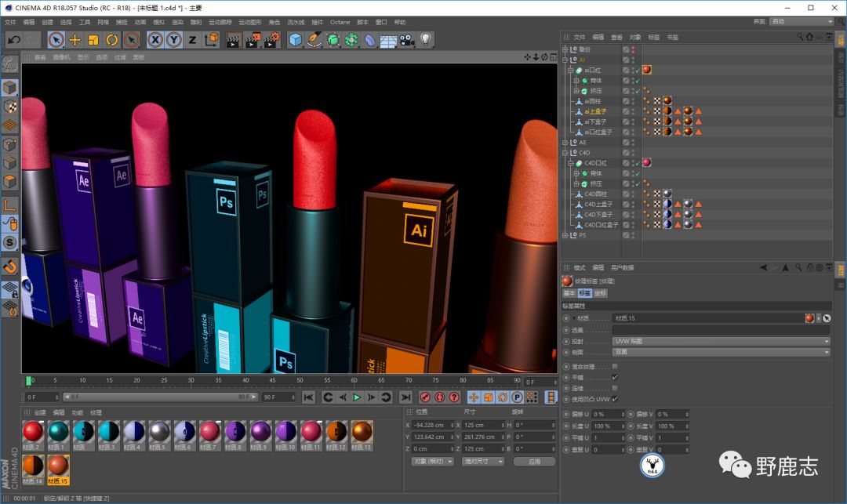Click the 偏移 U input field
The height and width of the screenshot is (504, 847).
click(x=607, y=414)
